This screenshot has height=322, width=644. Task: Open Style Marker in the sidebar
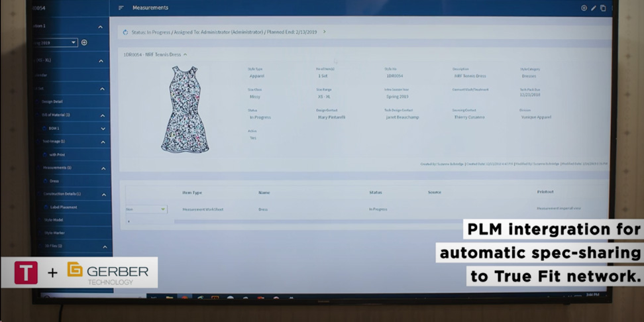[54, 233]
